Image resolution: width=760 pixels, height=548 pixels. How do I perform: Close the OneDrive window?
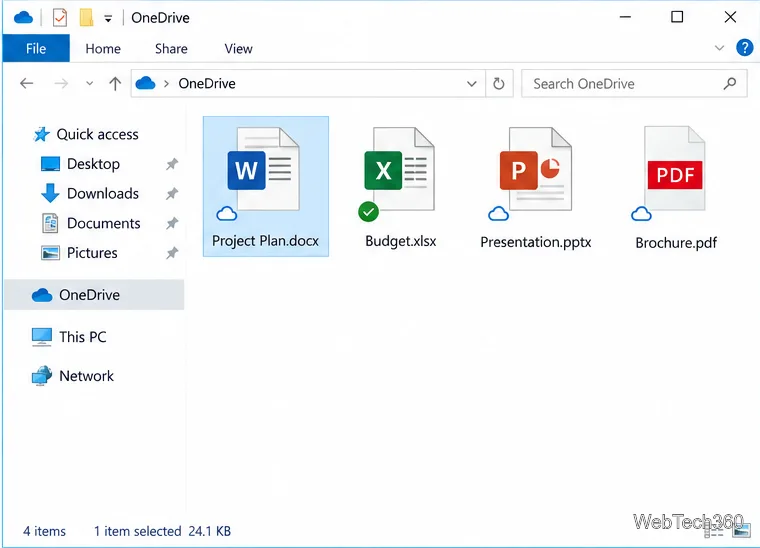pos(730,17)
